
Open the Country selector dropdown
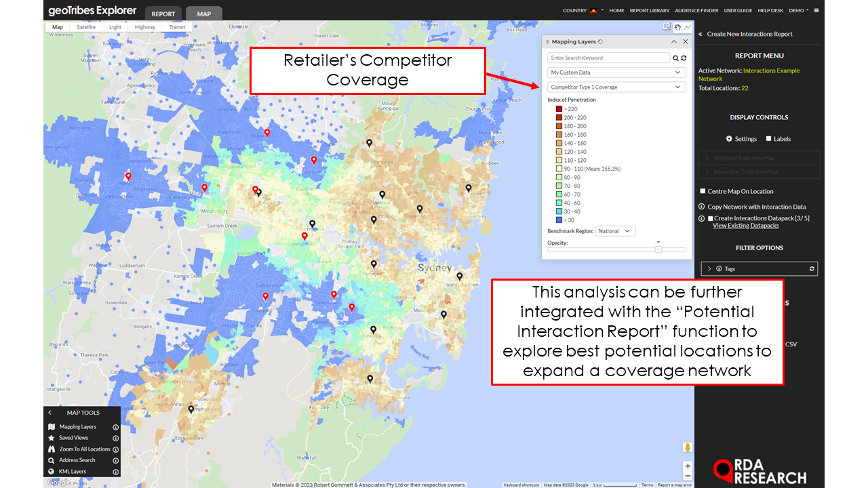[582, 11]
